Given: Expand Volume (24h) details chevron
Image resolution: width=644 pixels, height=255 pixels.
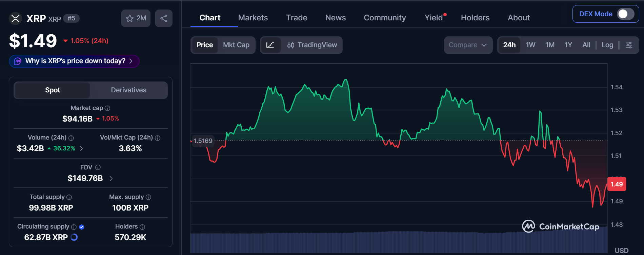Looking at the screenshot, I should pyautogui.click(x=81, y=148).
